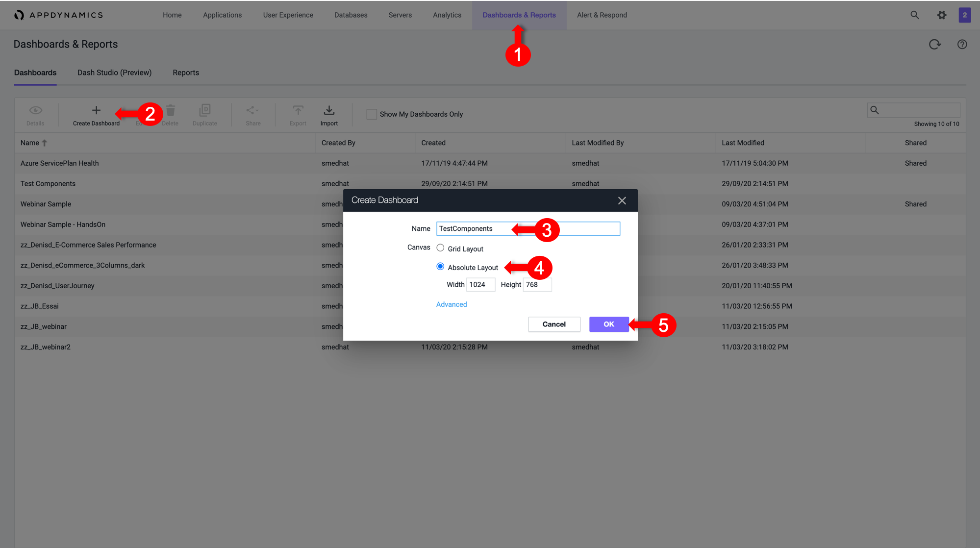Open the User Experience menu
Viewport: 980px width, 548px height.
pos(288,15)
